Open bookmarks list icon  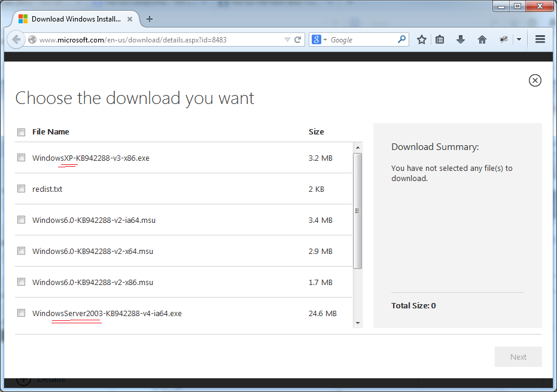[x=440, y=39]
